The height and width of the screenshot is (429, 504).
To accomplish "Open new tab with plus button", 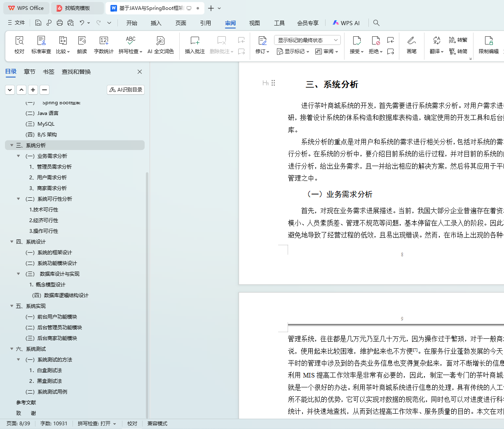I will pyautogui.click(x=211, y=8).
